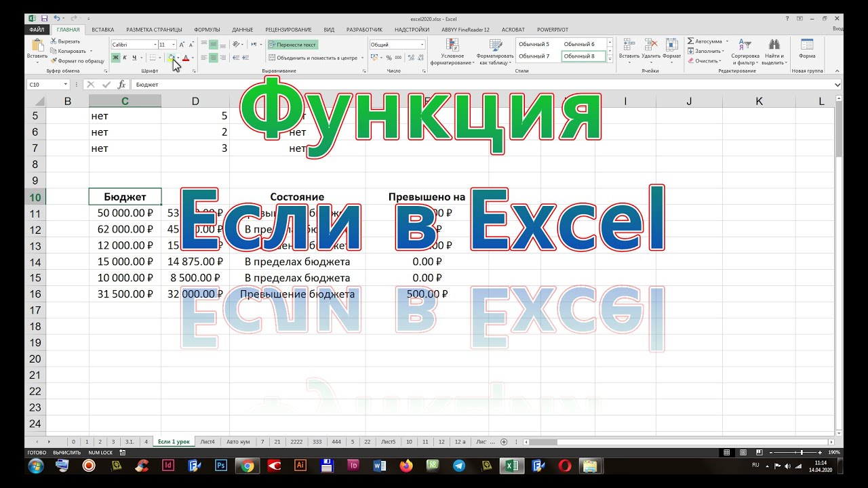Select Format Painter (Формат по образцу)
This screenshot has width=868, height=488.
point(77,60)
